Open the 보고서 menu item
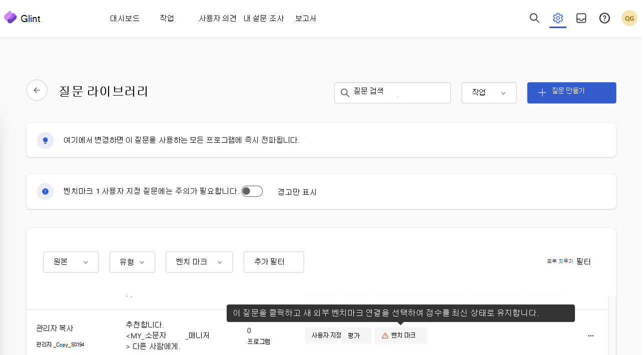The image size is (644, 355). click(305, 18)
